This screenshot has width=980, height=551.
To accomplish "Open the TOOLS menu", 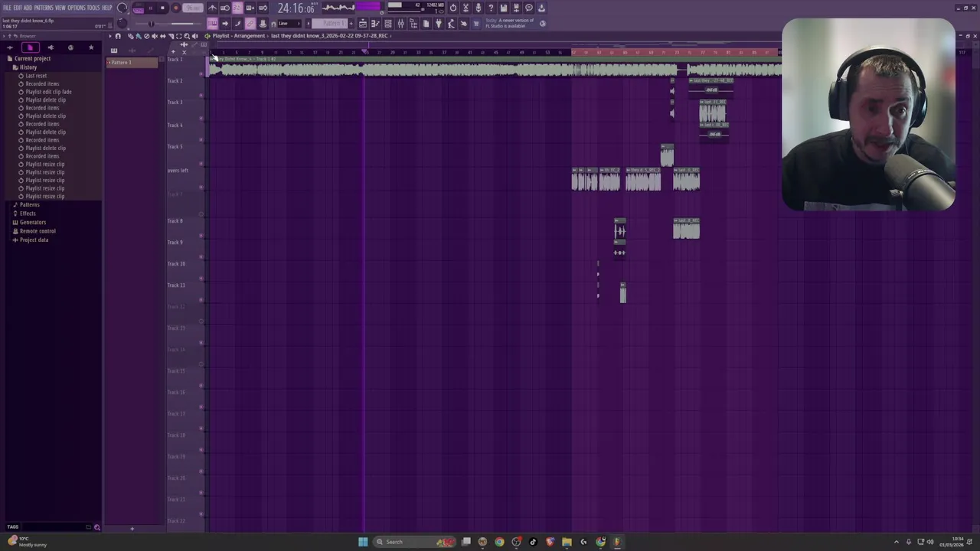I will 93,8.
